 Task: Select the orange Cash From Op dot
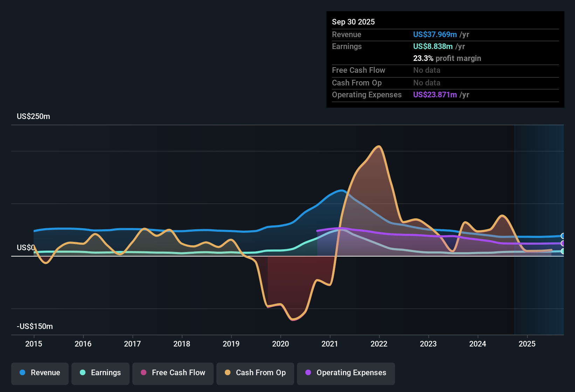point(227,373)
